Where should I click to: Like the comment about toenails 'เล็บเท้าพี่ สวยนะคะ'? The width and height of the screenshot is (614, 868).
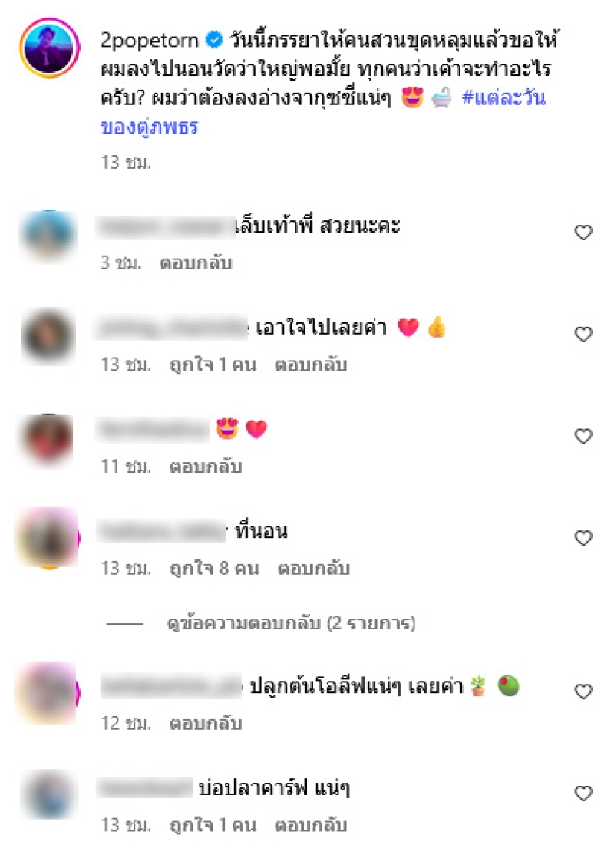tap(583, 232)
